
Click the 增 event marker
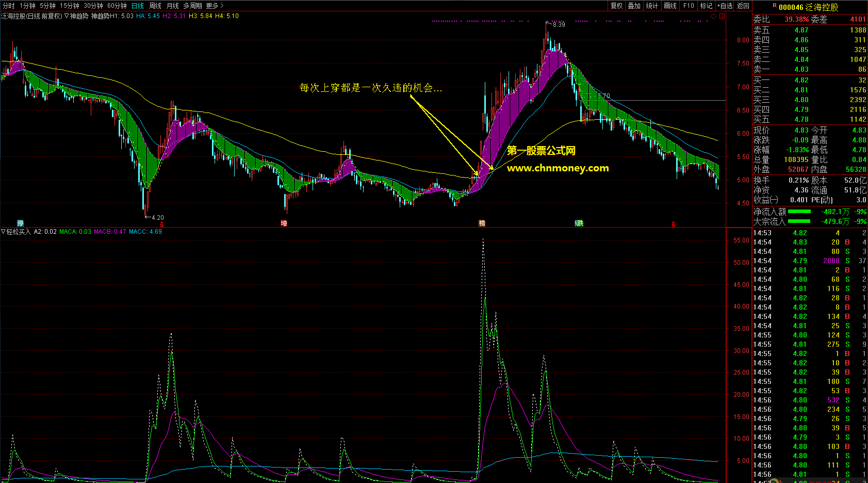pyautogui.click(x=284, y=223)
